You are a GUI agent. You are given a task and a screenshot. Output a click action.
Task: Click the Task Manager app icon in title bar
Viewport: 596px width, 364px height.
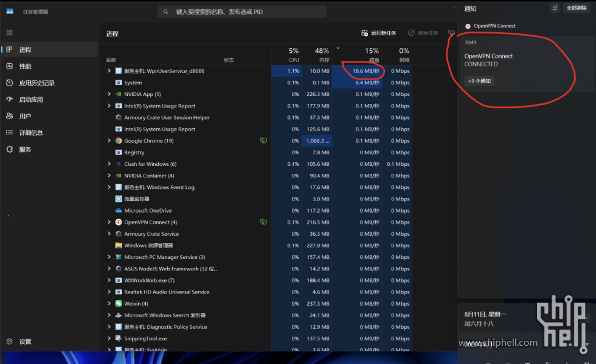pos(10,12)
